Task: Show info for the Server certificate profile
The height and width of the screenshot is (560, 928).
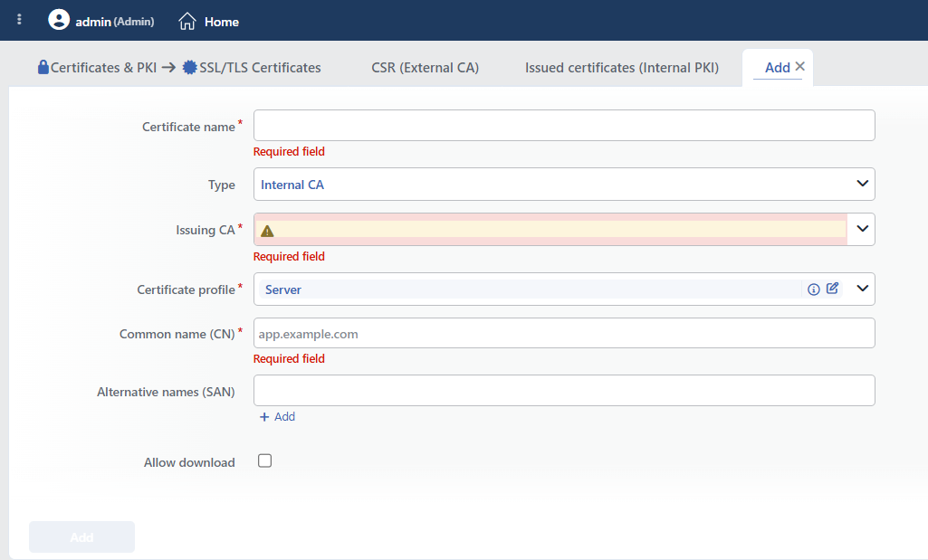Action: 814,289
